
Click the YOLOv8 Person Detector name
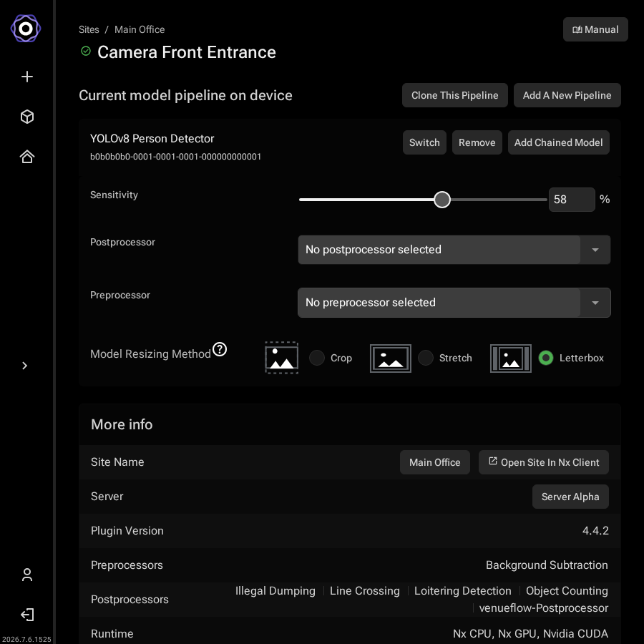tap(152, 139)
